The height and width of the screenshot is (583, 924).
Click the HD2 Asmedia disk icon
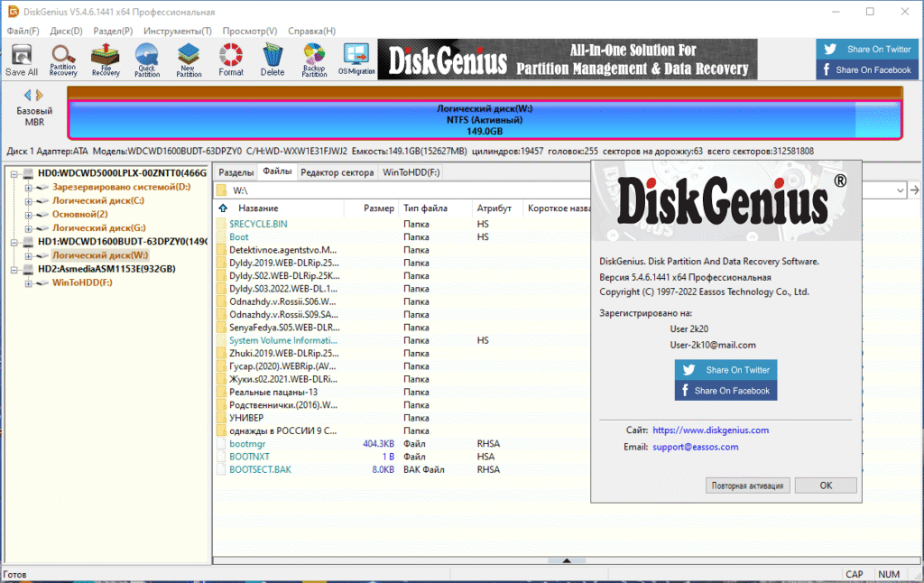tap(28, 270)
